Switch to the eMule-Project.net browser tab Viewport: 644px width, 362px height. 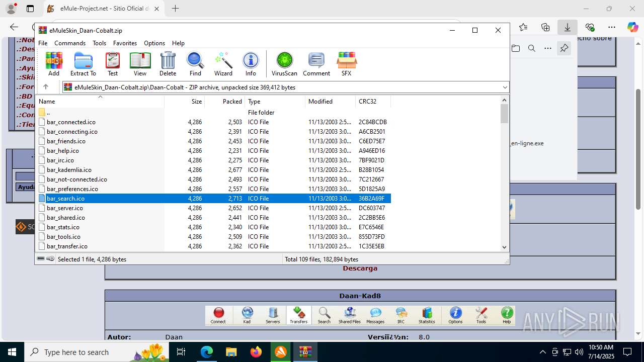click(105, 9)
